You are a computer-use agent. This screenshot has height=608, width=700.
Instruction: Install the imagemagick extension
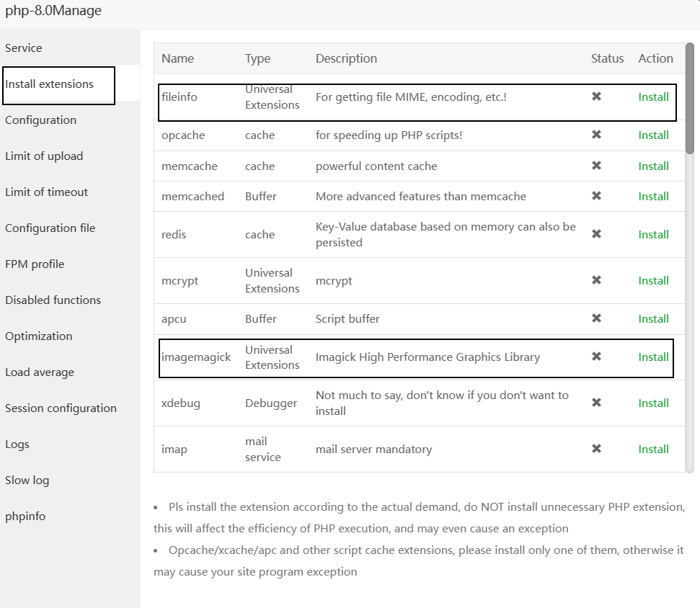click(653, 357)
